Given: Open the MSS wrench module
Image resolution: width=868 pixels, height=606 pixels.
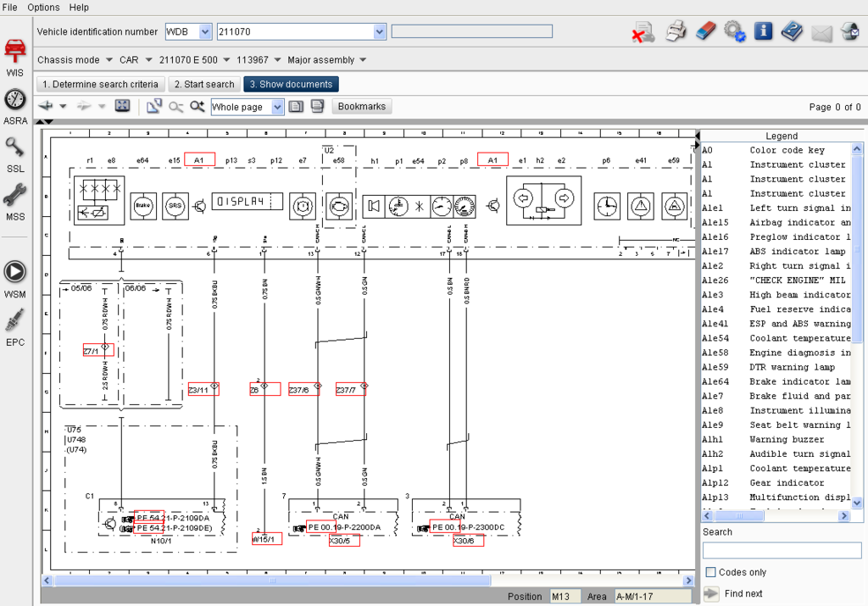Looking at the screenshot, I should tap(15, 202).
